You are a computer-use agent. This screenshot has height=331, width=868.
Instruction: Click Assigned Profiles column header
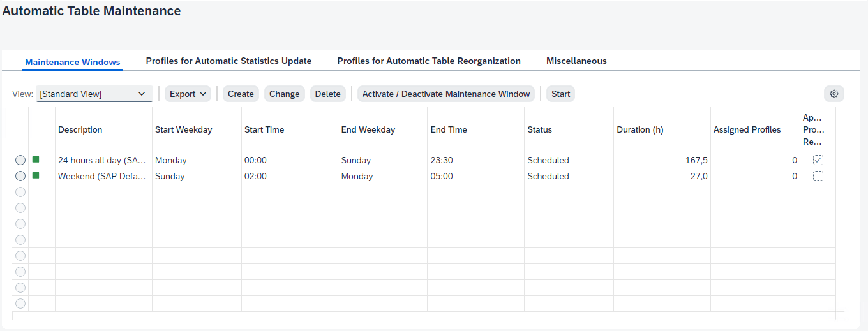pyautogui.click(x=755, y=129)
